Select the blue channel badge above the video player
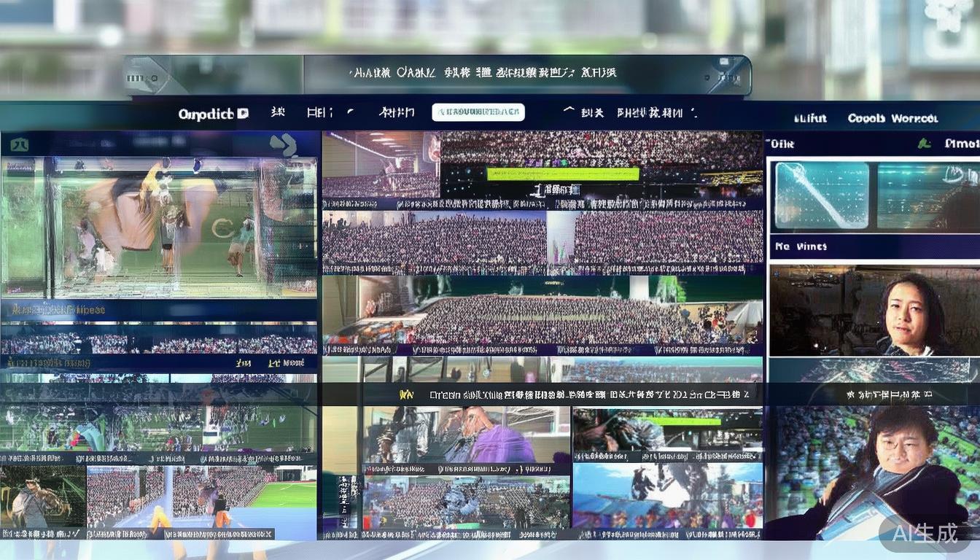 [20, 144]
